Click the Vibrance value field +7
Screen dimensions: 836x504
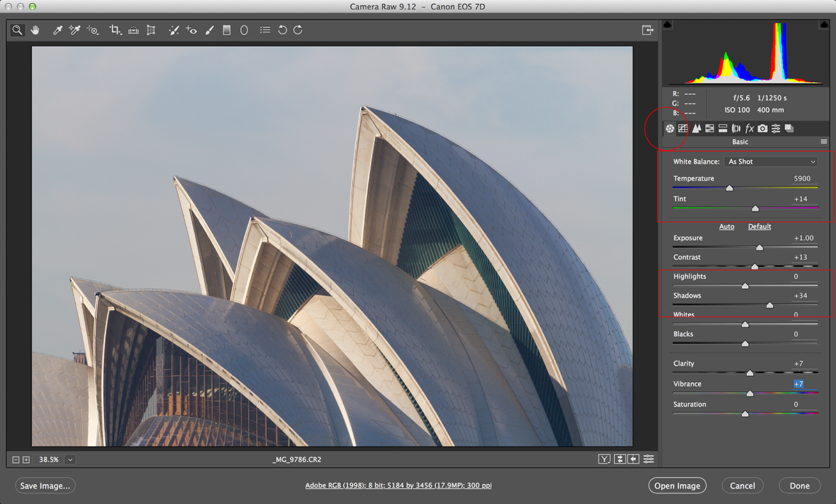798,384
